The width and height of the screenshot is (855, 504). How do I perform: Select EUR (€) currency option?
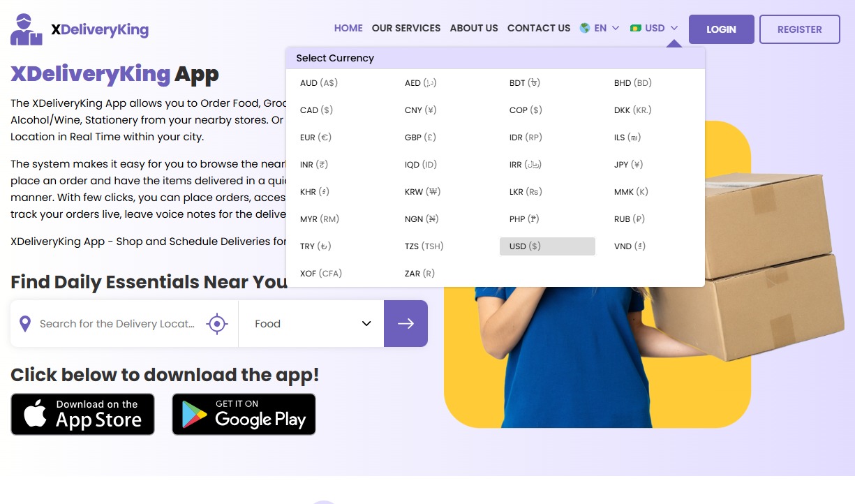[x=315, y=138]
